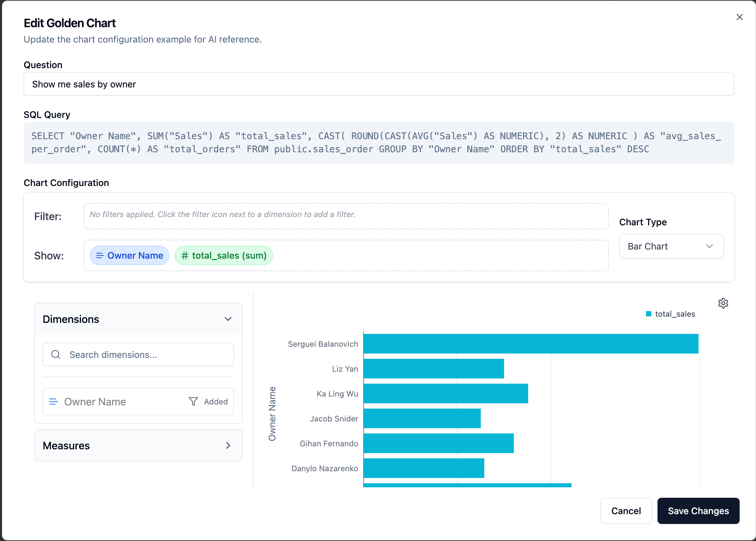Open chart settings gear icon
The image size is (756, 541).
723,303
